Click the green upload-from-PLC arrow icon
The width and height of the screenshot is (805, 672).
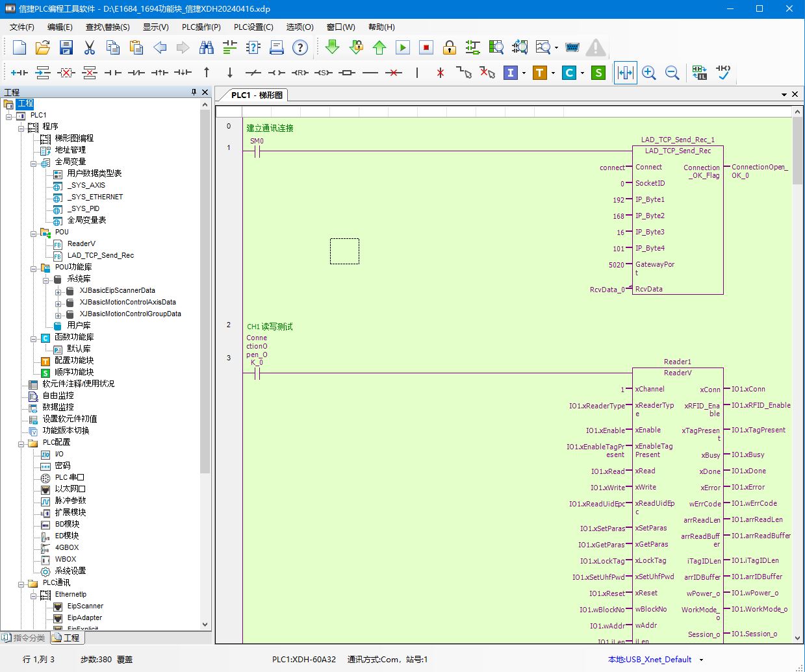pos(379,47)
